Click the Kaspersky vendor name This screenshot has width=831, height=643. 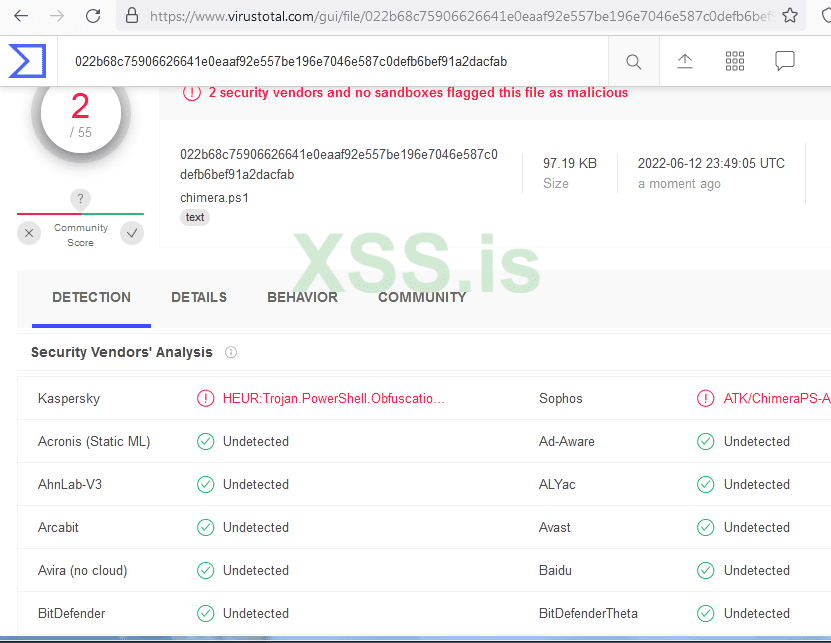pyautogui.click(x=69, y=399)
